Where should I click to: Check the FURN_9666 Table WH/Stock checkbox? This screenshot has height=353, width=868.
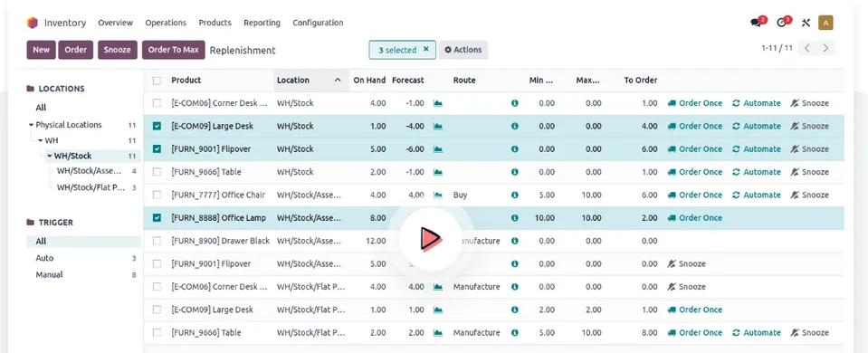pyautogui.click(x=157, y=172)
